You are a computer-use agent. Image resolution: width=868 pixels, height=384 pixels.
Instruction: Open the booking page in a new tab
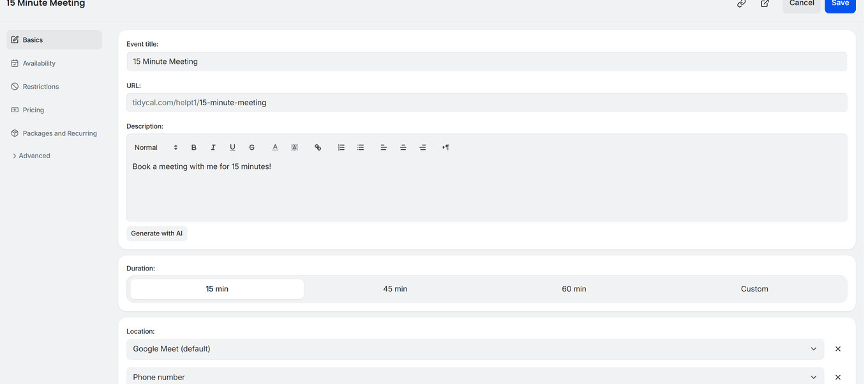click(765, 4)
